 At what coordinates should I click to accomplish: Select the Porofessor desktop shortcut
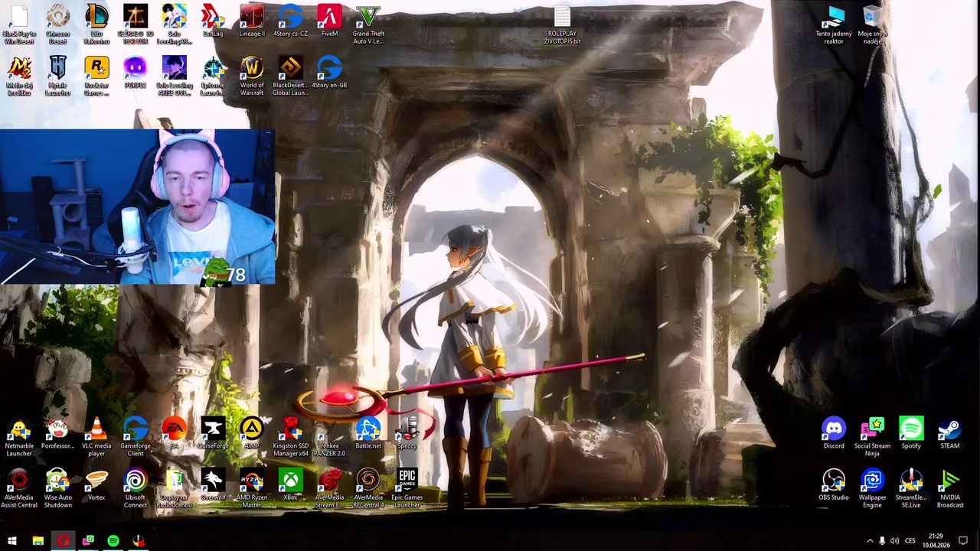[x=58, y=434]
